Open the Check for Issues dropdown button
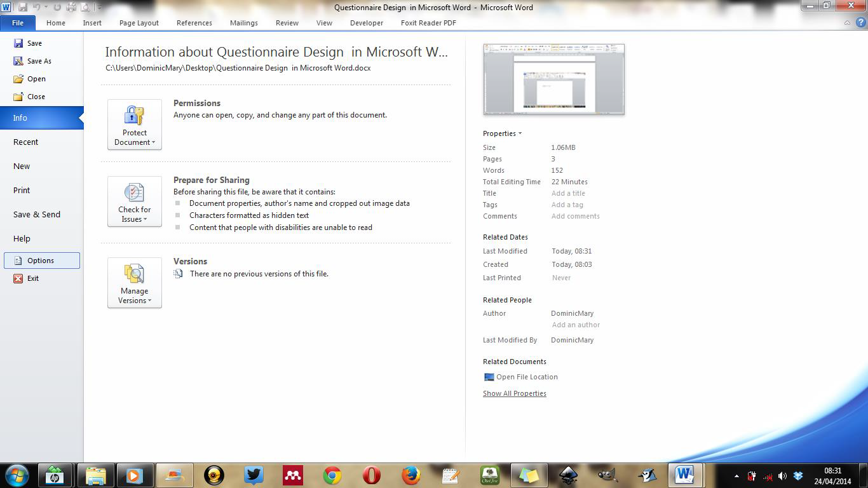The height and width of the screenshot is (488, 868). point(135,201)
